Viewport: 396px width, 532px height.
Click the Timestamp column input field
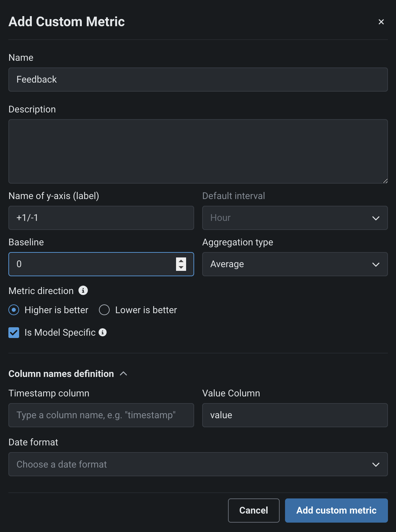(101, 415)
